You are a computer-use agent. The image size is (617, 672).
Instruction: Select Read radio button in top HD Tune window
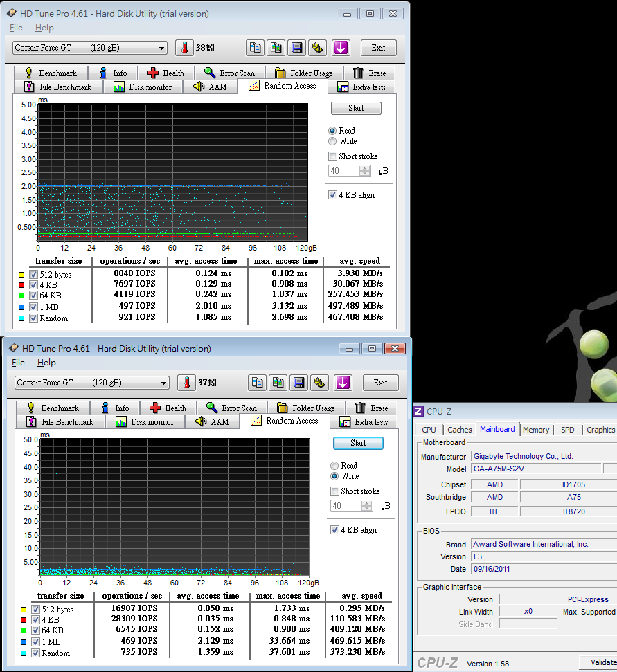pos(332,131)
